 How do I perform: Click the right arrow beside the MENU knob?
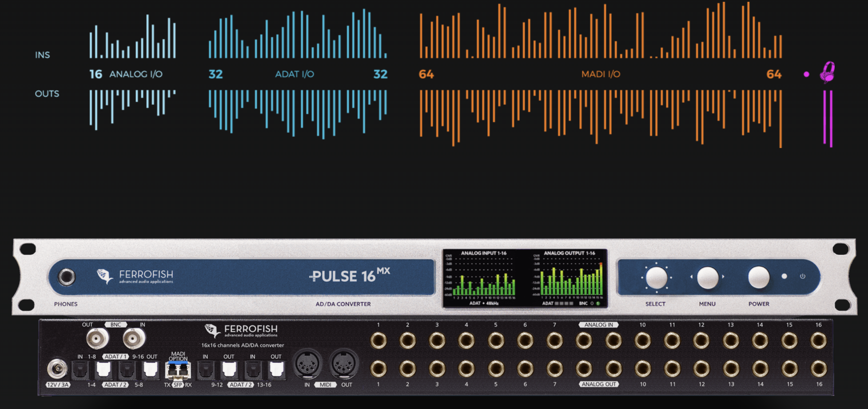(x=724, y=277)
